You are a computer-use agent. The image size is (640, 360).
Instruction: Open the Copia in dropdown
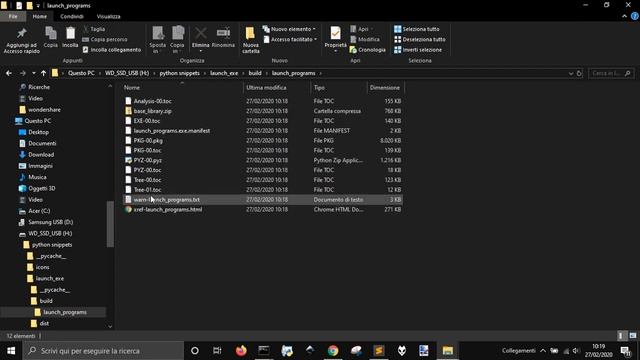[x=177, y=40]
